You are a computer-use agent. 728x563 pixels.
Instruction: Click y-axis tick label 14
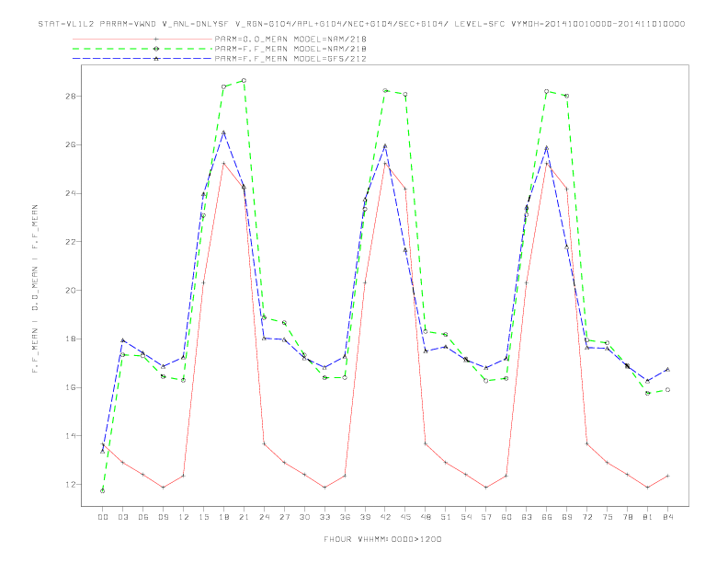71,436
